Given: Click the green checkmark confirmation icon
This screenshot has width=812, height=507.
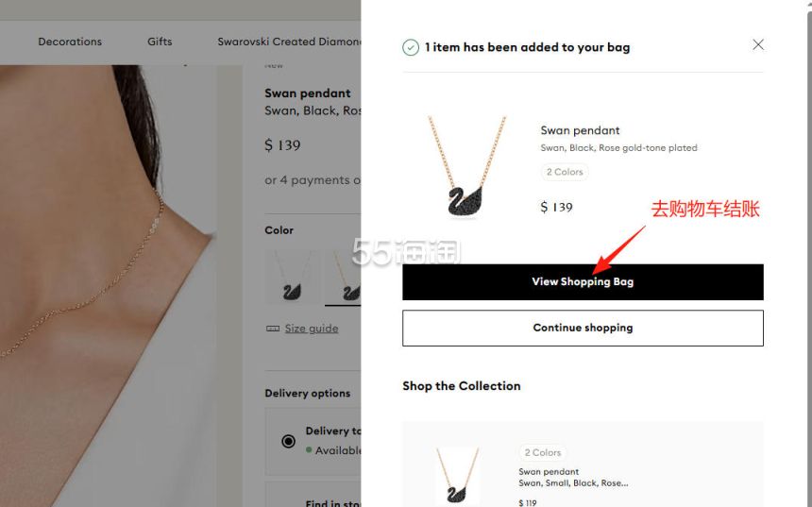Looking at the screenshot, I should 411,47.
